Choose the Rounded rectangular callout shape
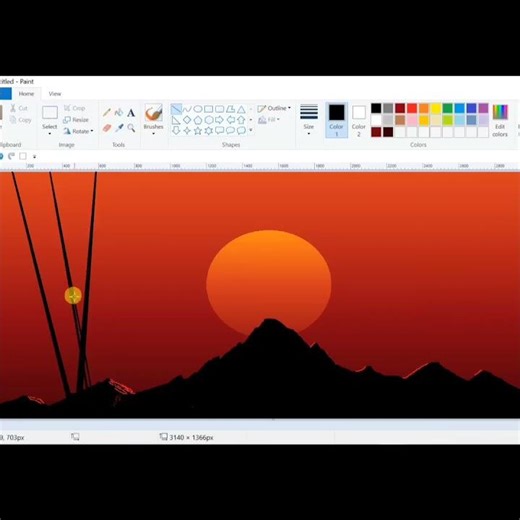This screenshot has width=520, height=520. coord(219,131)
